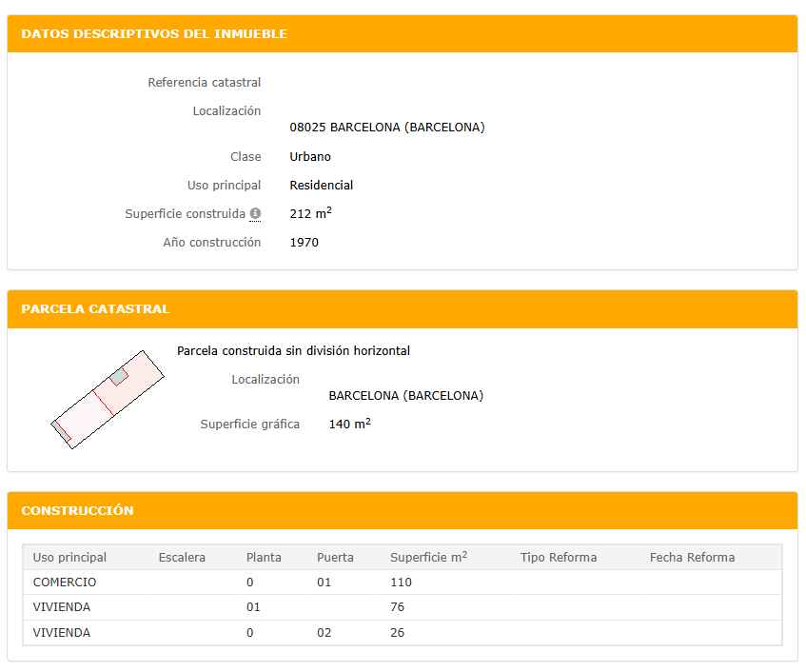806x672 pixels.
Task: Click the '1970' construction year value
Action: [304, 242]
